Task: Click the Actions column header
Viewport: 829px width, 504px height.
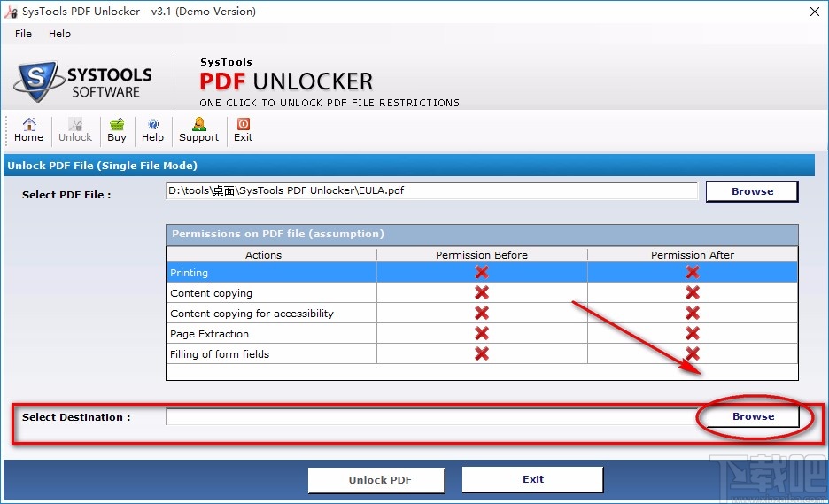Action: [x=272, y=254]
